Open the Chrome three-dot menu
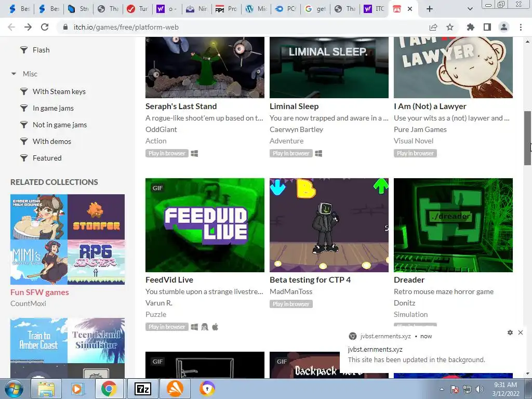The width and height of the screenshot is (532, 399). pos(521,27)
